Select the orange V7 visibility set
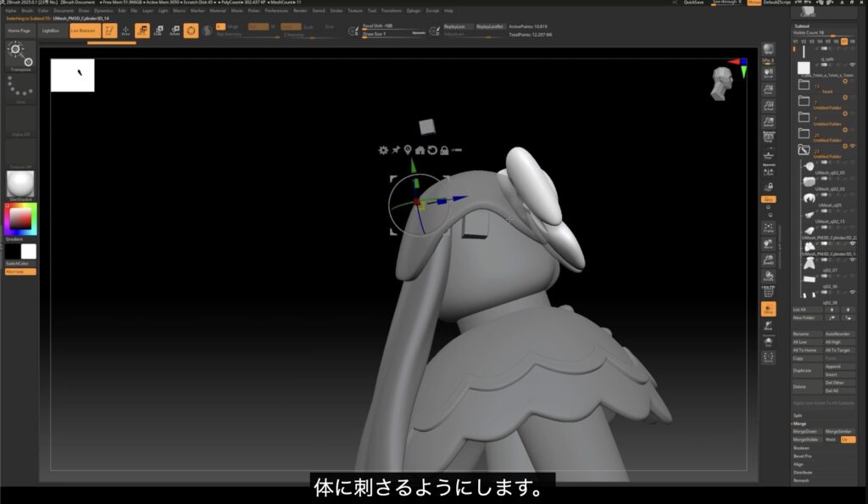 844,42
